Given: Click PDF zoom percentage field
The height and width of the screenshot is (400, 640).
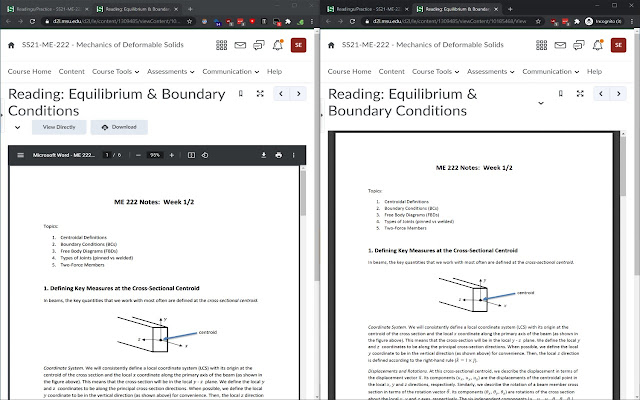Looking at the screenshot, I should 155,155.
